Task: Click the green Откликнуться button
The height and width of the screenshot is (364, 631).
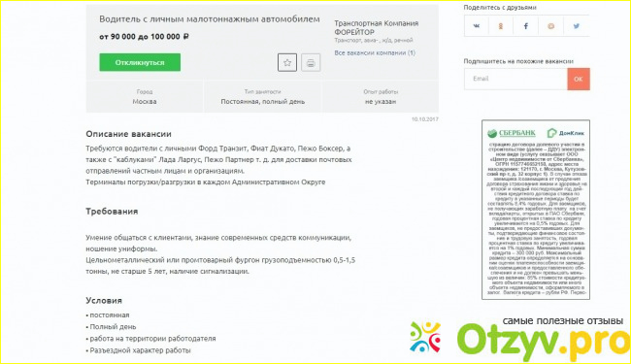Action: point(140,62)
